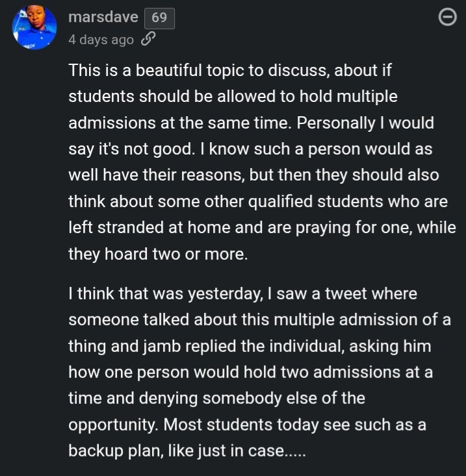Click the reputation badge showing 69

click(x=159, y=18)
